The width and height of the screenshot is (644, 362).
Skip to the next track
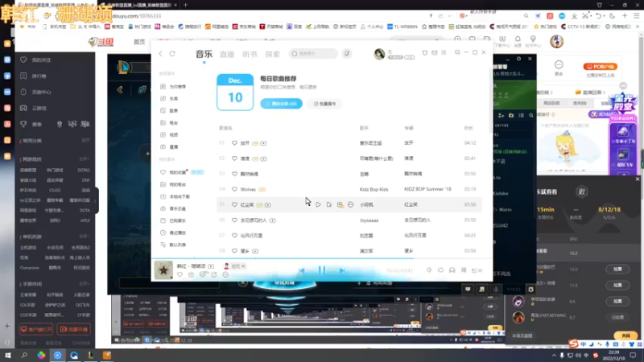coord(341,270)
